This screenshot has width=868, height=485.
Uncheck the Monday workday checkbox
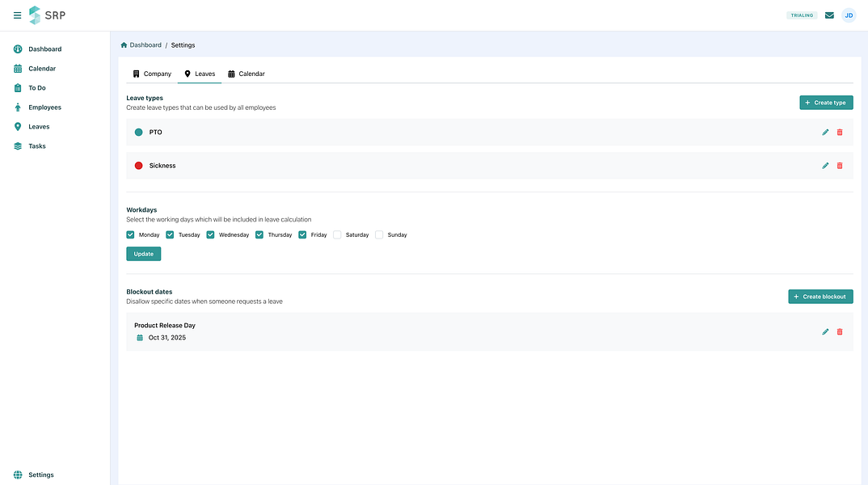tap(130, 234)
